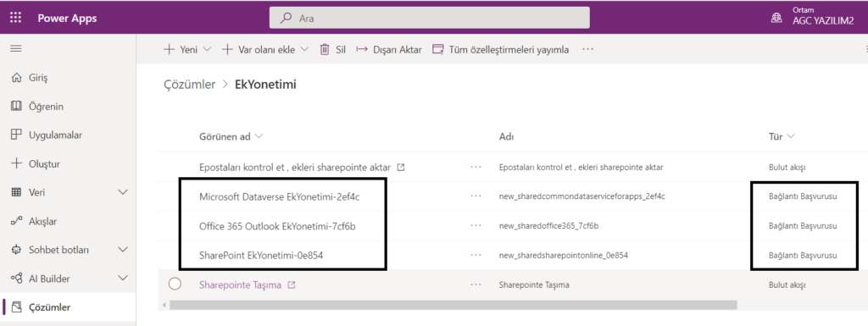Toggle Sharepointe Taşıma row selection circle

[x=175, y=284]
